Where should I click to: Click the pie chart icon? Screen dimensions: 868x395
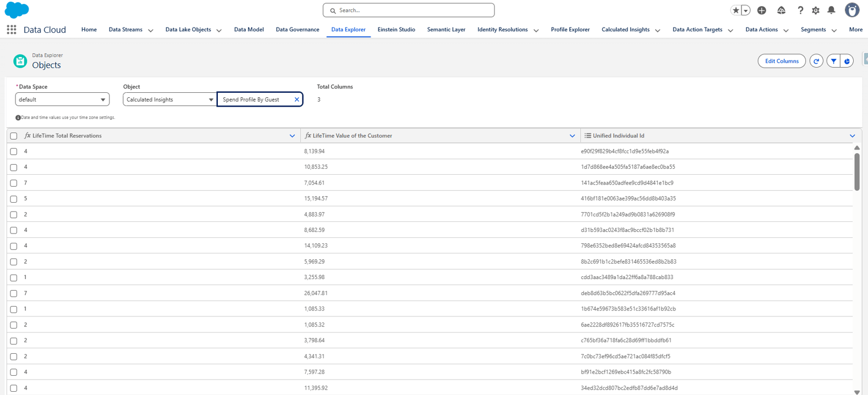click(847, 61)
